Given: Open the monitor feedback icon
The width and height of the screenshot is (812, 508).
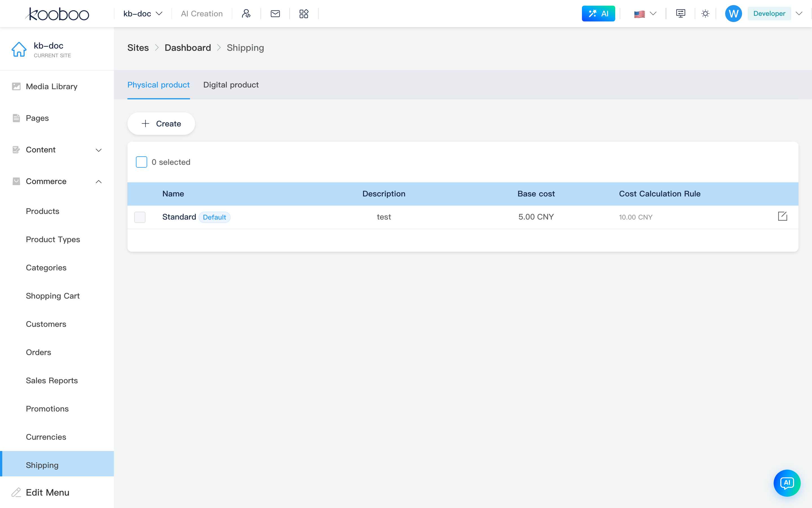Looking at the screenshot, I should point(680,14).
